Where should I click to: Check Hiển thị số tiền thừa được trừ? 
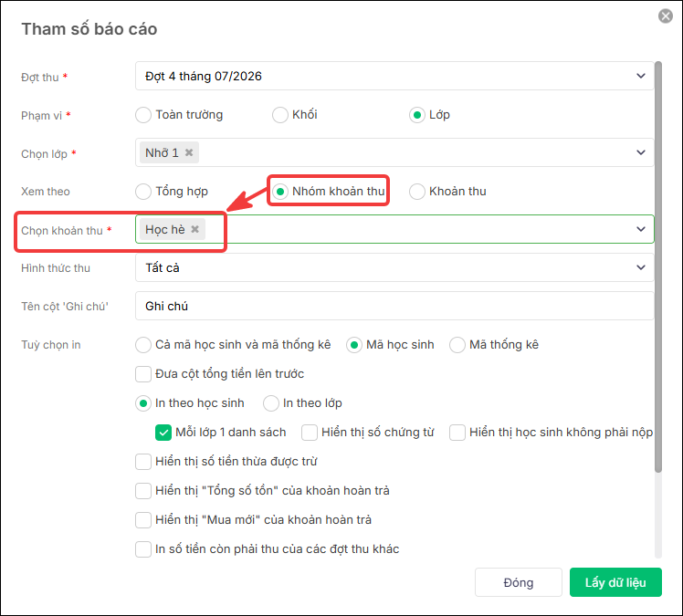click(143, 462)
